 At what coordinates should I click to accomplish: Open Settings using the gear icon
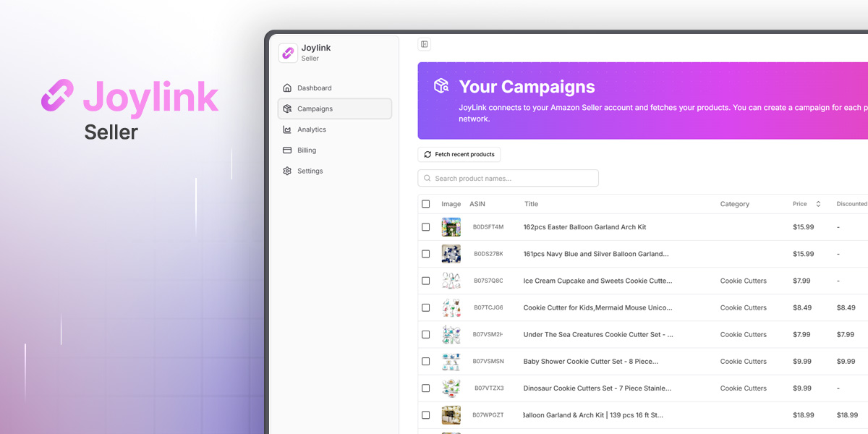pyautogui.click(x=288, y=171)
